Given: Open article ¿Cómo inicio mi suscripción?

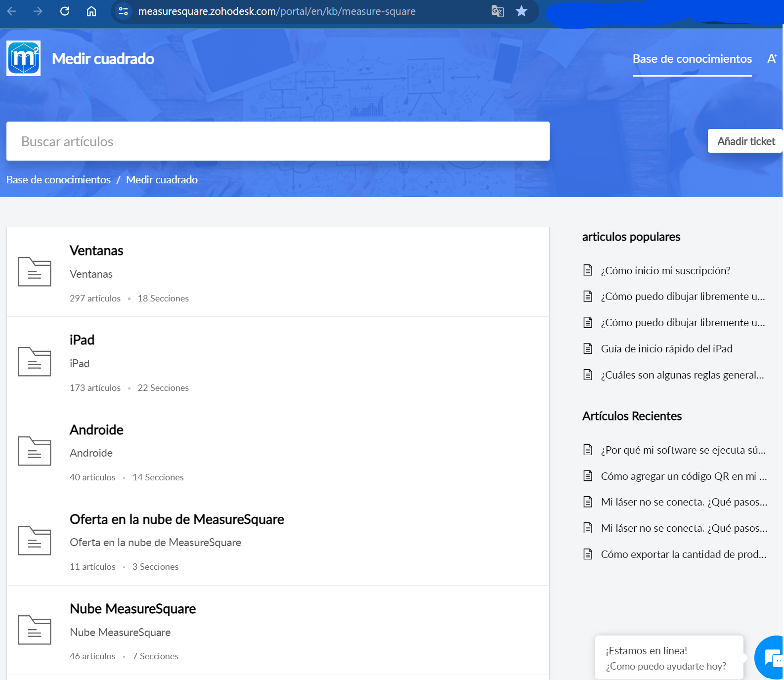Looking at the screenshot, I should pyautogui.click(x=665, y=270).
